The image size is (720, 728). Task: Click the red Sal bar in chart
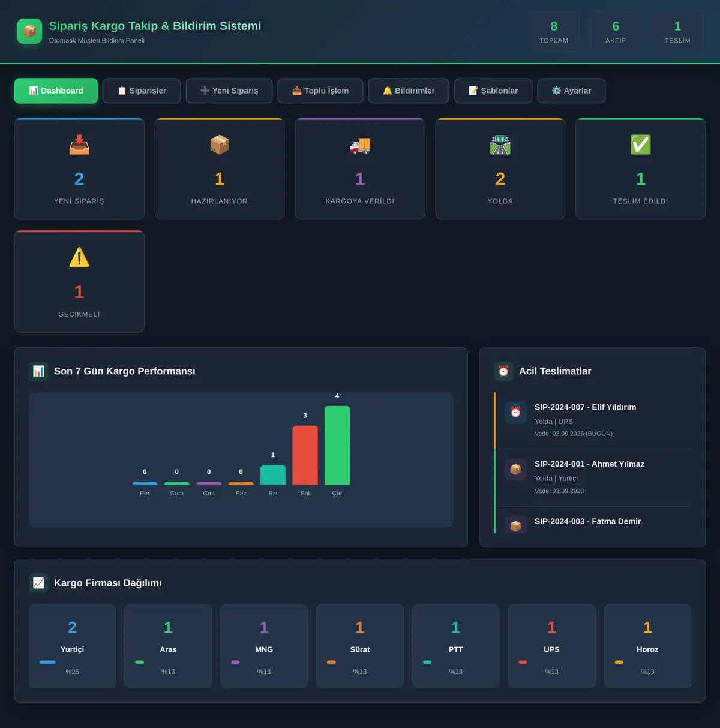[305, 455]
